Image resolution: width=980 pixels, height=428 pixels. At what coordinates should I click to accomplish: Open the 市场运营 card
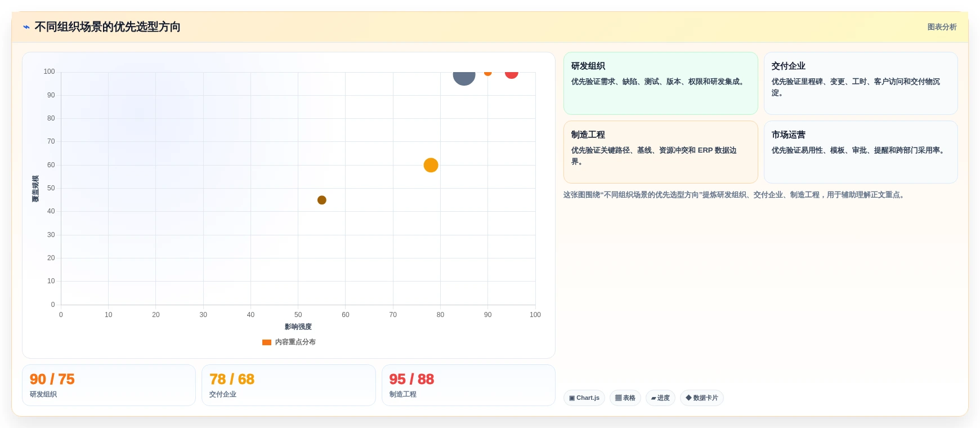pos(861,152)
